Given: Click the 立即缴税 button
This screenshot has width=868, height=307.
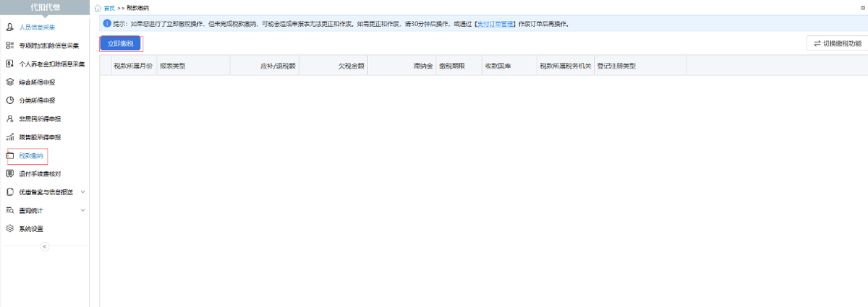Looking at the screenshot, I should [x=121, y=43].
